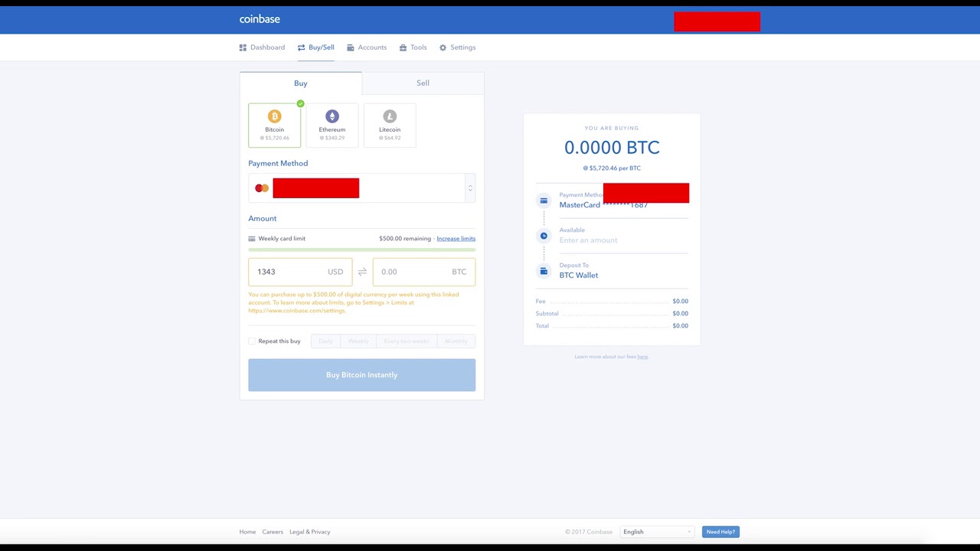The height and width of the screenshot is (551, 980).
Task: Go to Accounts
Action: click(367, 47)
